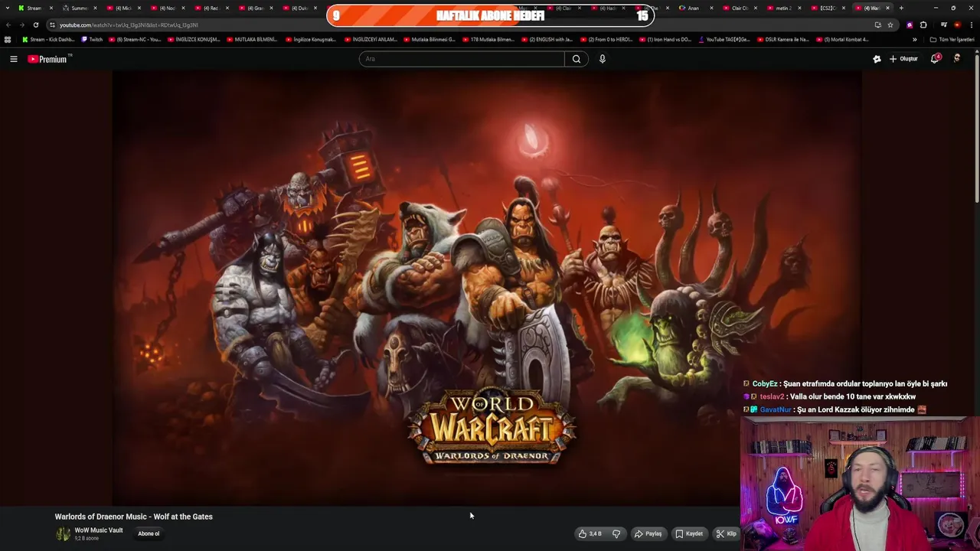This screenshot has height=551, width=980.
Task: Open the account avatar menu
Action: [x=957, y=59]
